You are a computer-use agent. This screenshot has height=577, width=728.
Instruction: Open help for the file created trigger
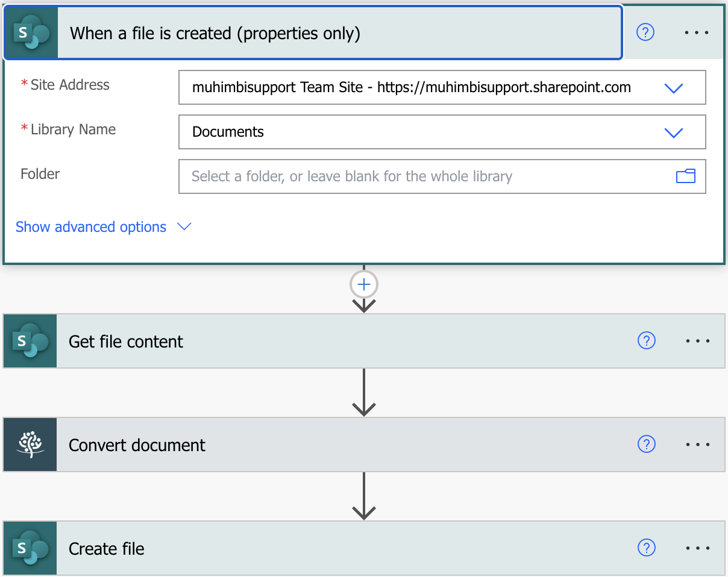pos(645,33)
